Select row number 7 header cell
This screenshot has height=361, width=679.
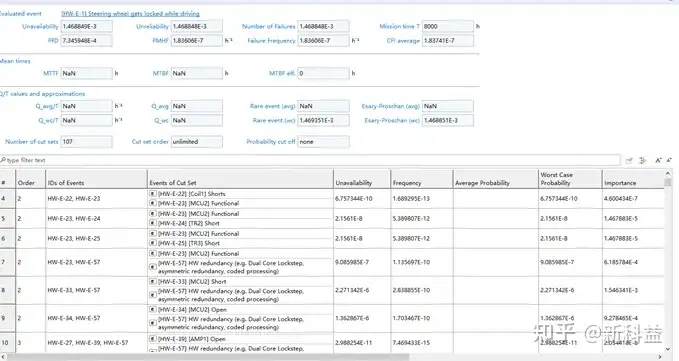coord(7,262)
